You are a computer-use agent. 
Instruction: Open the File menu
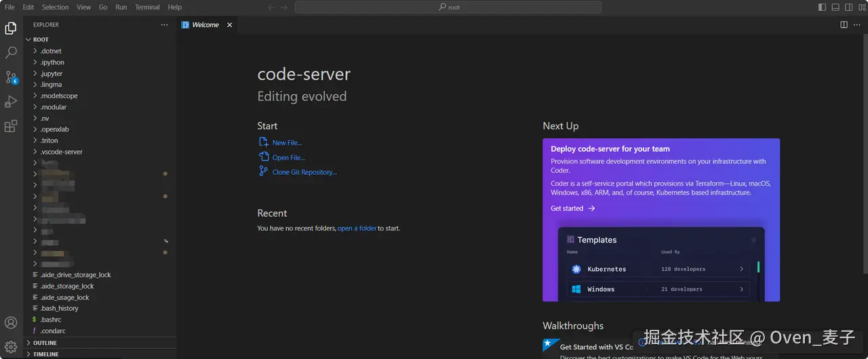click(9, 7)
